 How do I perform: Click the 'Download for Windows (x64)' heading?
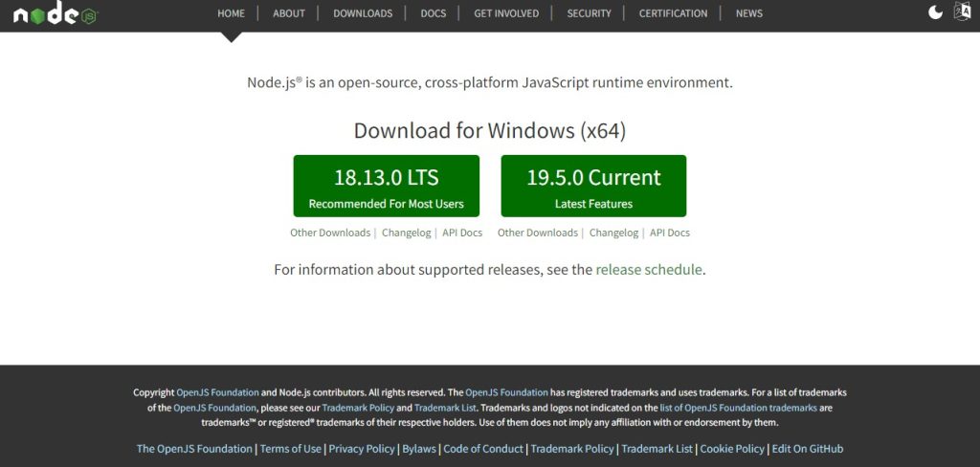click(x=490, y=131)
